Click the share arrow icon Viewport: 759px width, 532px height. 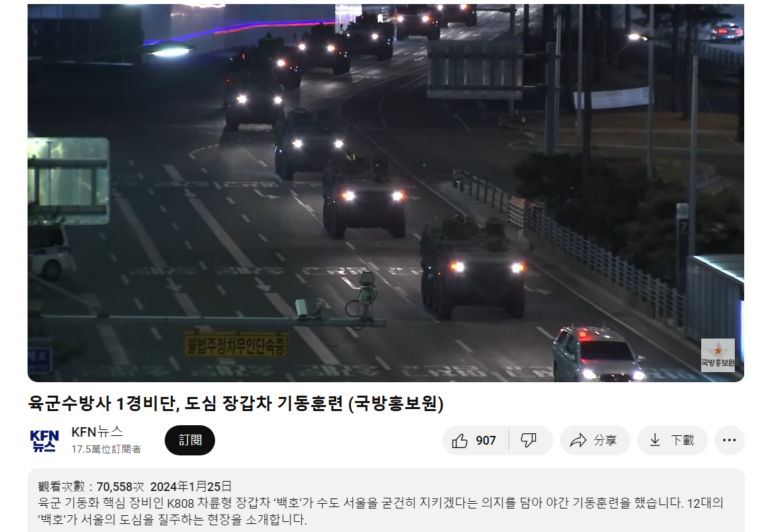578,440
